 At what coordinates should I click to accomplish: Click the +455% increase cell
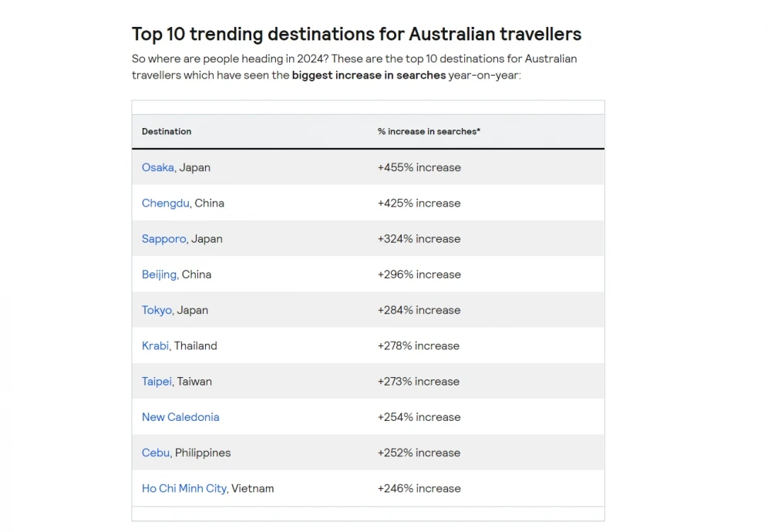419,167
